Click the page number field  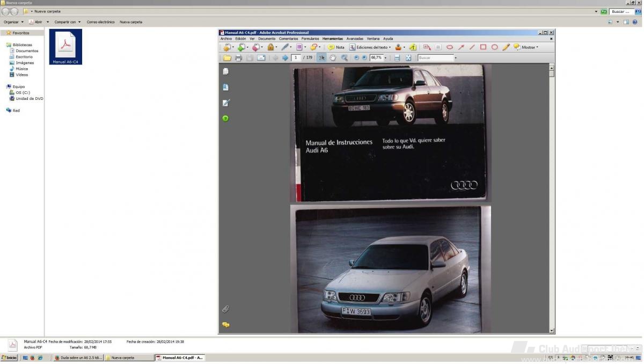296,57
